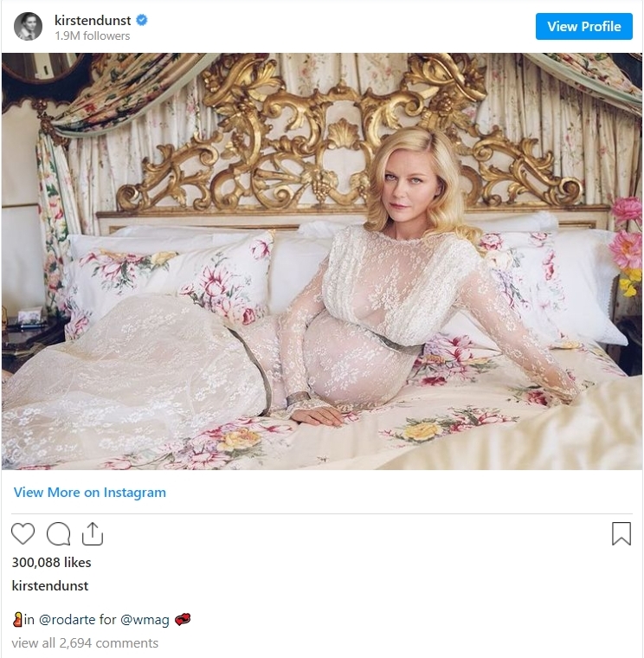Image resolution: width=644 pixels, height=658 pixels.
Task: Click the lips emoji ending the caption
Action: pos(182,619)
